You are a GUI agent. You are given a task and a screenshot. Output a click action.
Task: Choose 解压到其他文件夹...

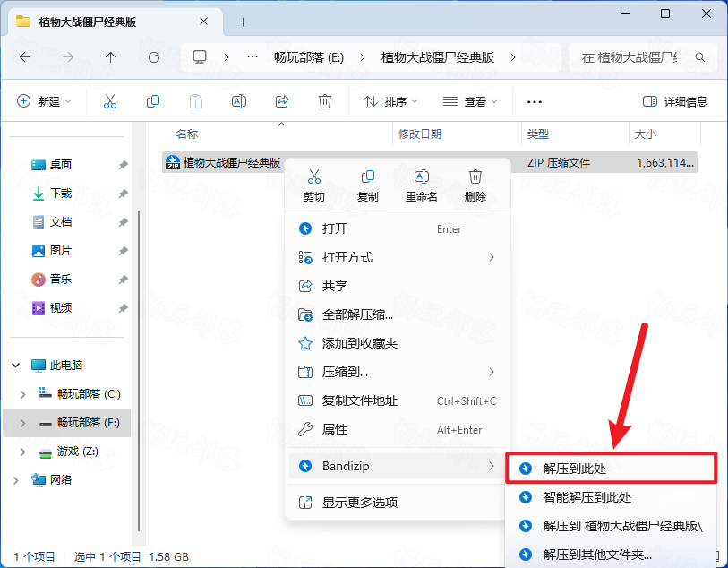[x=611, y=554]
